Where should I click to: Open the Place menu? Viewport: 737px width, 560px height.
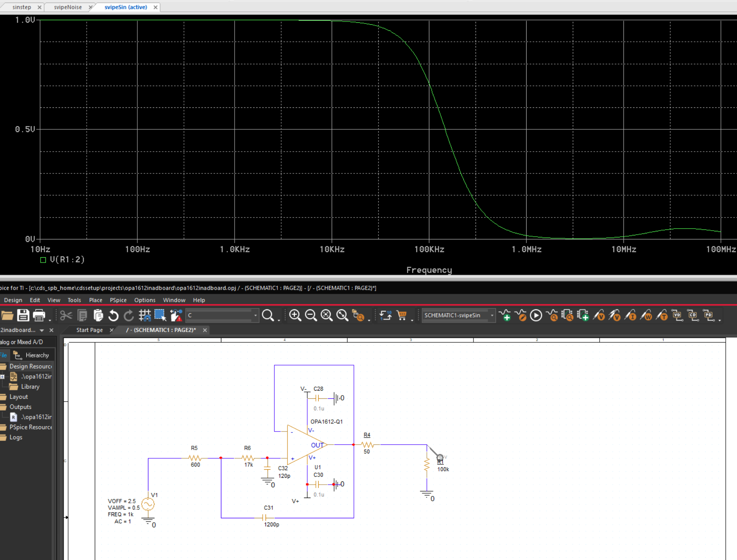click(x=96, y=300)
